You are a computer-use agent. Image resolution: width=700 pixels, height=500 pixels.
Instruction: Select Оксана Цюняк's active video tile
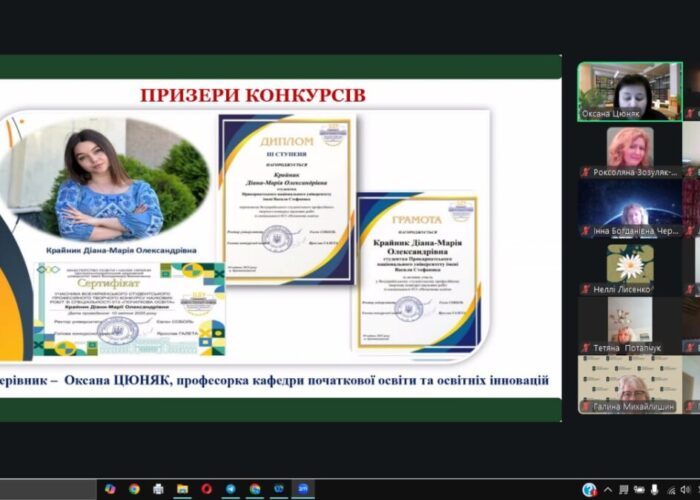(629, 91)
